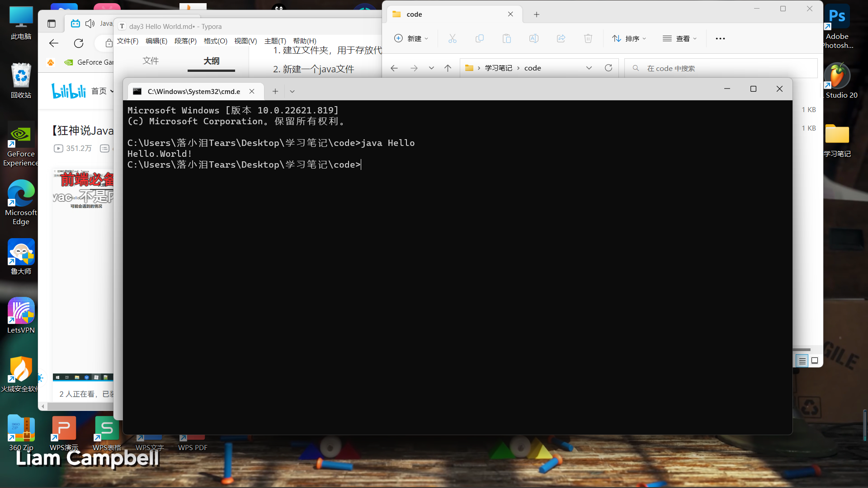868x488 pixels.
Task: Click the Cut scissors icon in Explorer toolbar
Action: click(x=452, y=39)
